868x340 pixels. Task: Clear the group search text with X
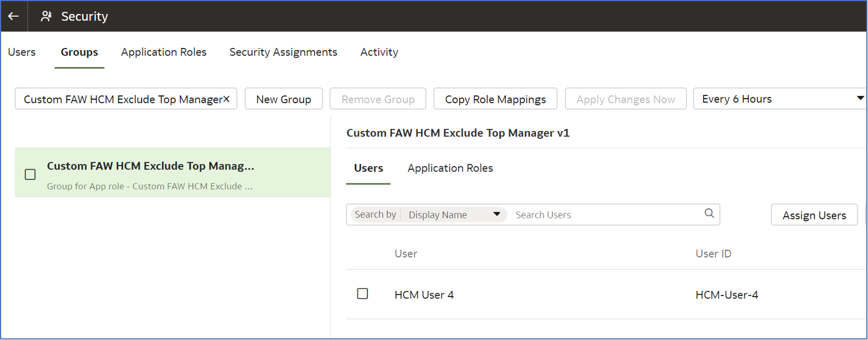[x=226, y=99]
